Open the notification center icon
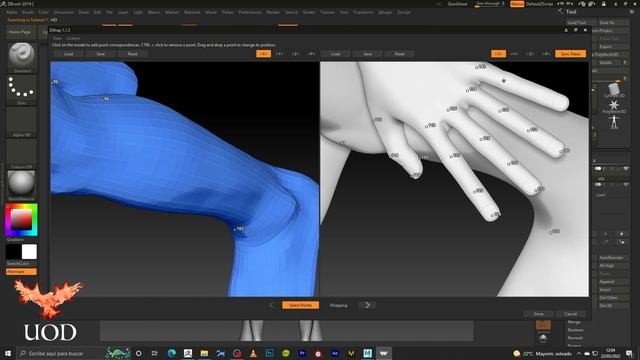 [x=629, y=353]
